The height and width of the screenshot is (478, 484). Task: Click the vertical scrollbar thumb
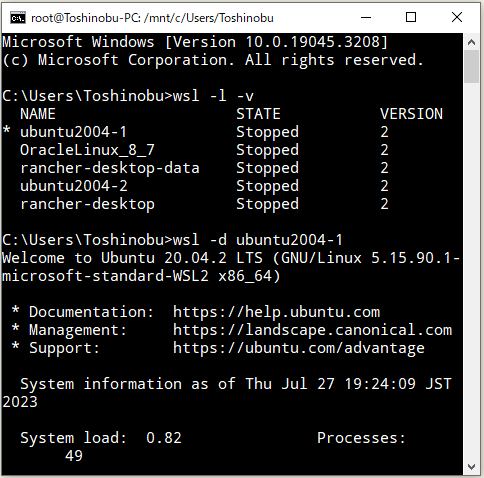471,67
